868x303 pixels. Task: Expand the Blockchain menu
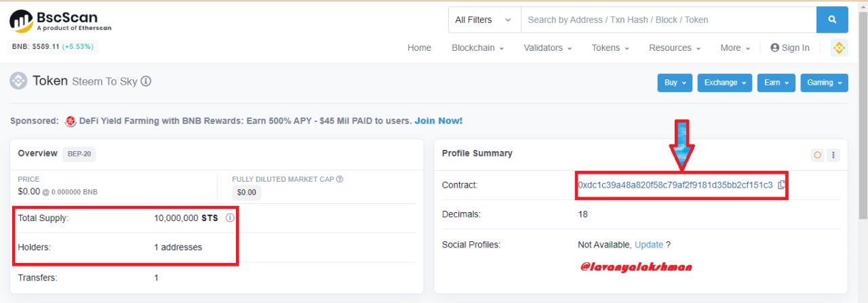477,47
